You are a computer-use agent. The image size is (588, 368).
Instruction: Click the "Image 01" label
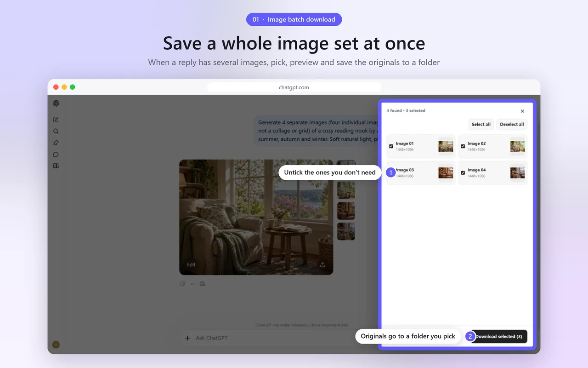405,144
